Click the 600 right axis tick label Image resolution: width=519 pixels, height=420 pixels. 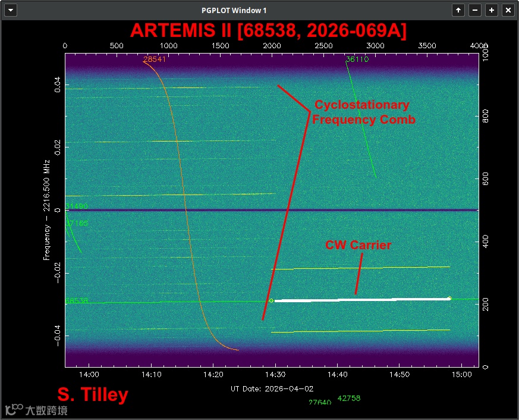tap(485, 179)
